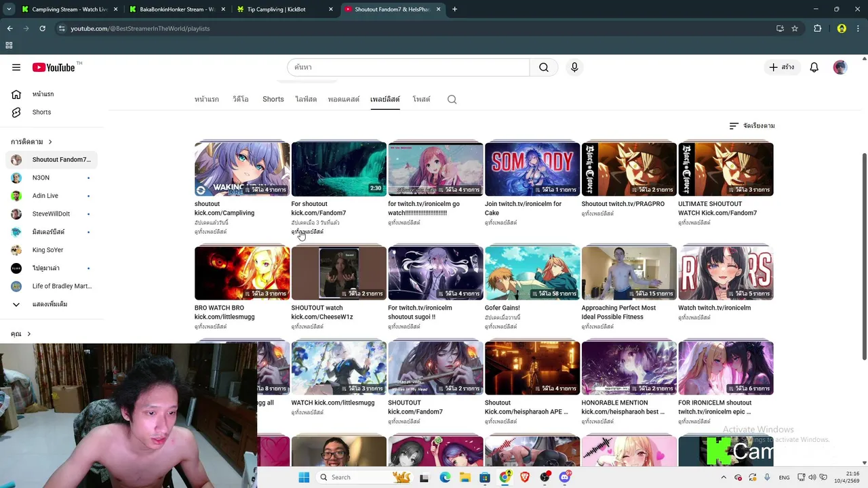Screen dimensions: 868x488
Task: Switch to the Posts channel tab
Action: [421, 100]
